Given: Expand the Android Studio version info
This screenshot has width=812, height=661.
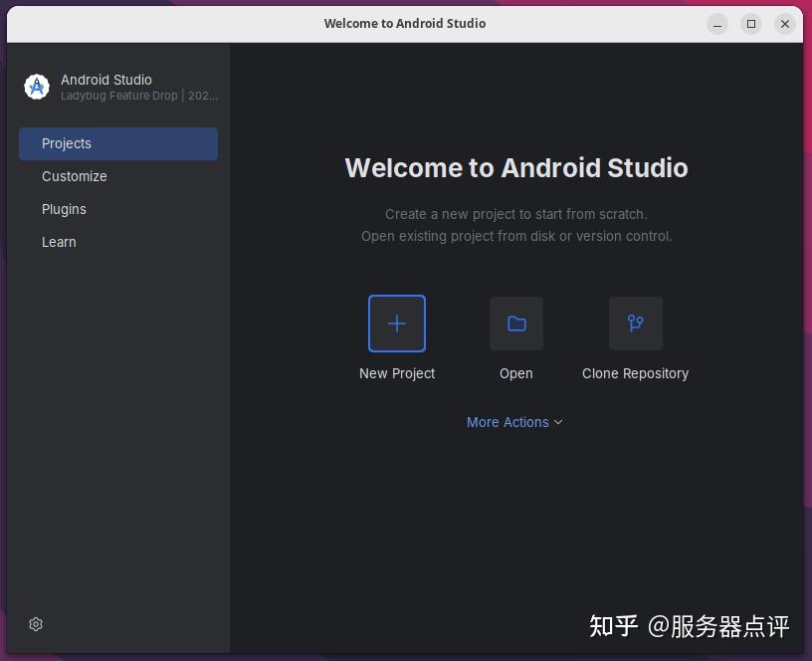Looking at the screenshot, I should [x=138, y=96].
